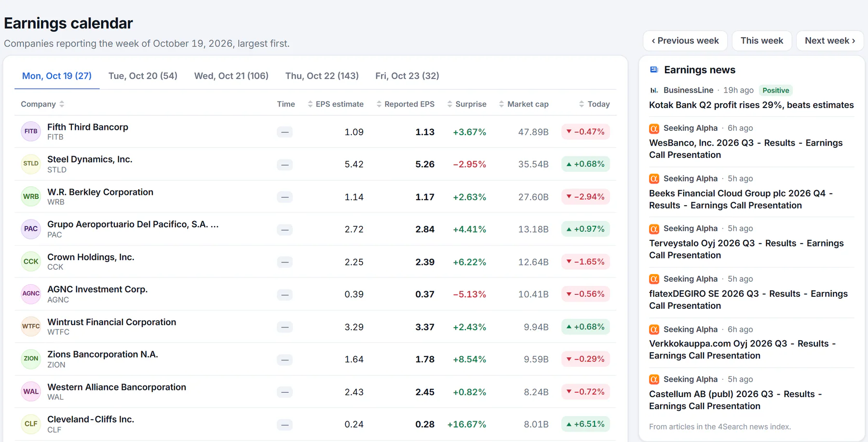Switch to the Thu, Oct 22 tab
Screen dimensions: 868x442
click(x=322, y=76)
